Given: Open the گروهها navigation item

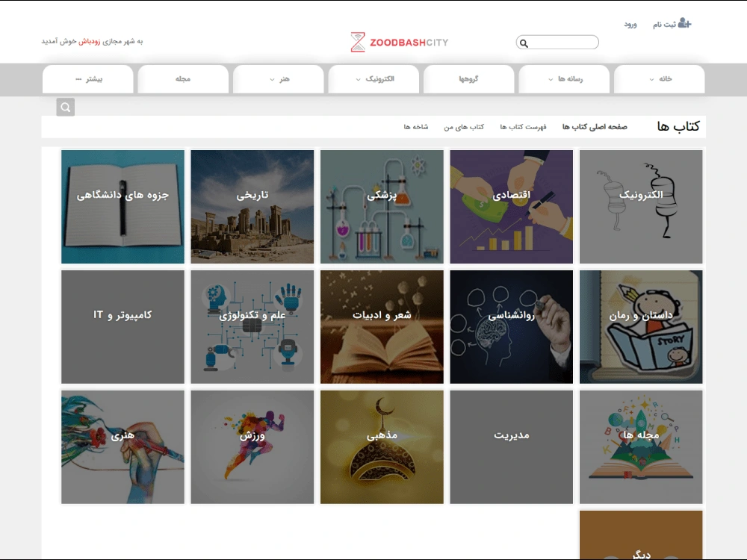Looking at the screenshot, I should click(x=469, y=79).
